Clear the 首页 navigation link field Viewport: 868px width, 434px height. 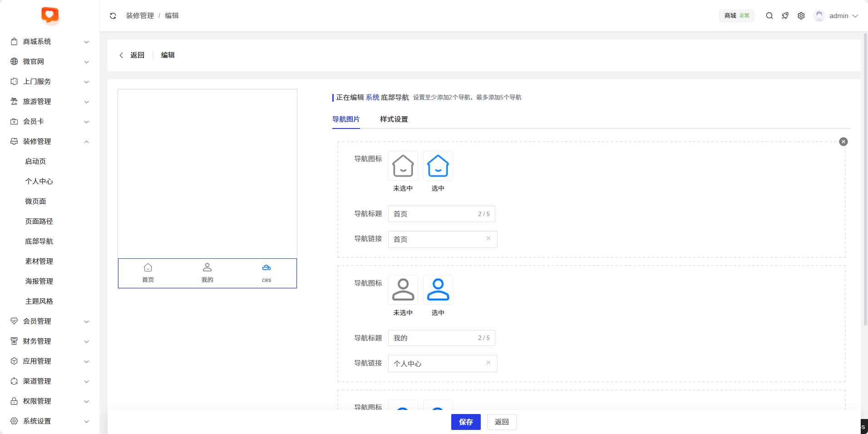[488, 238]
